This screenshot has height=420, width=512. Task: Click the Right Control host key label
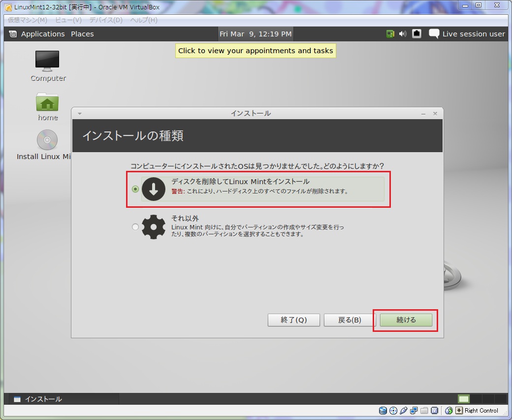pyautogui.click(x=481, y=411)
